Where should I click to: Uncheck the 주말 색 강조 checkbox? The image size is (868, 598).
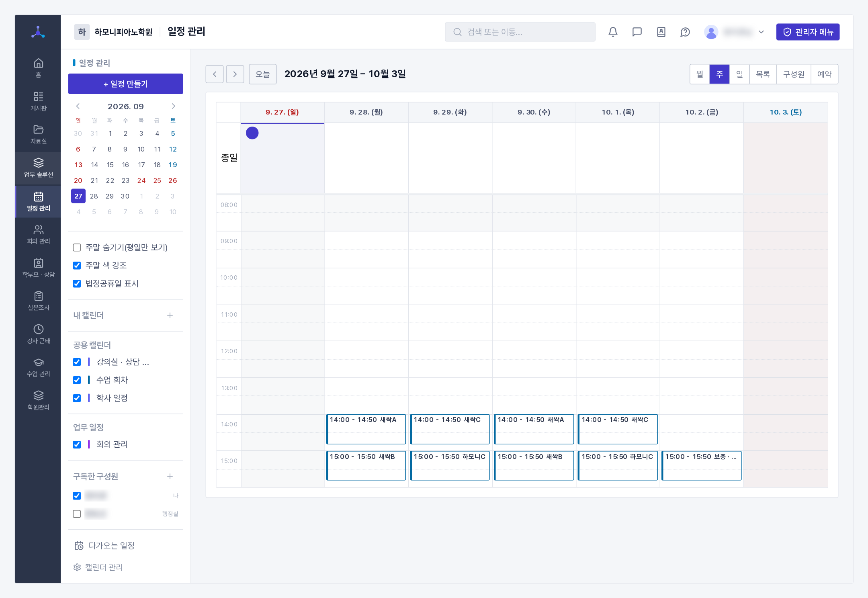click(x=77, y=265)
